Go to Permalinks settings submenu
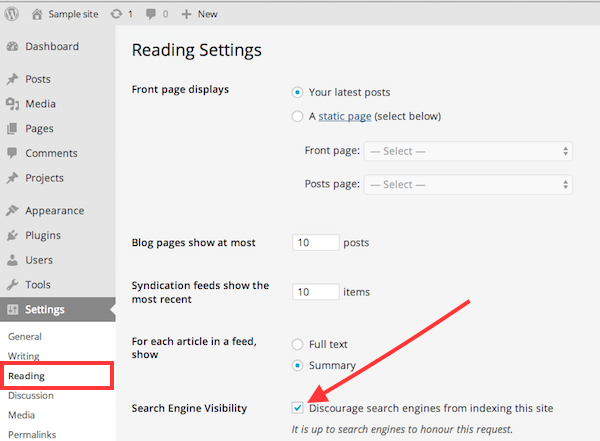Viewport: 600px width, 441px height. (31, 433)
